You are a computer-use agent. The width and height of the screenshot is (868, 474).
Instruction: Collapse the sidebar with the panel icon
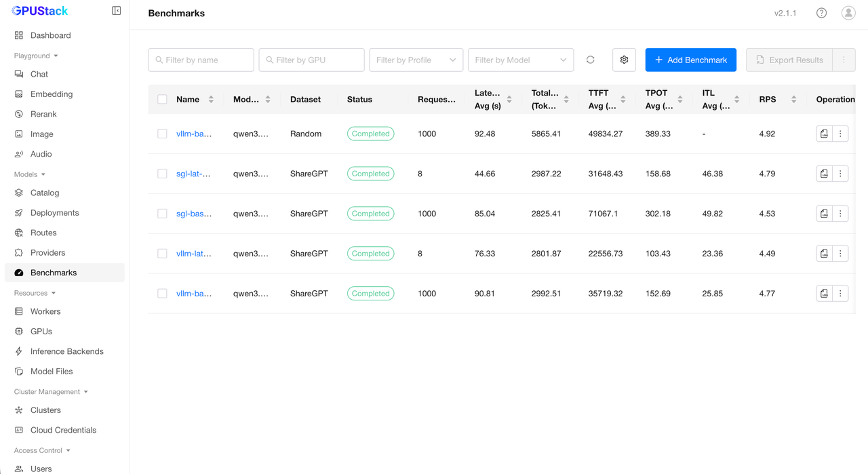pyautogui.click(x=116, y=11)
